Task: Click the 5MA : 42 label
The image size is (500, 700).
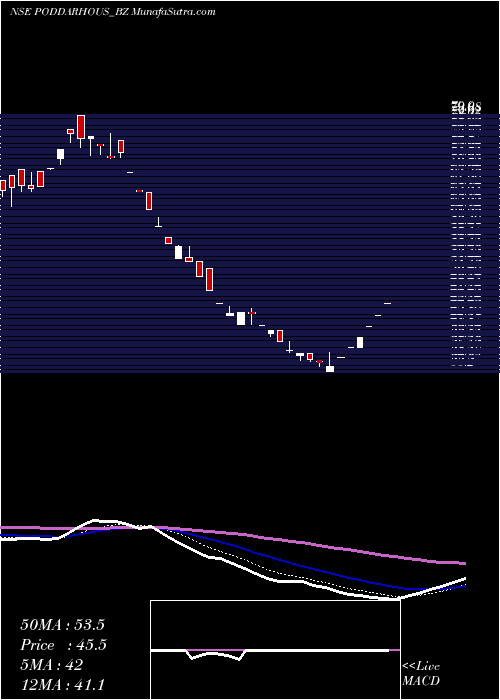Action: (51, 665)
